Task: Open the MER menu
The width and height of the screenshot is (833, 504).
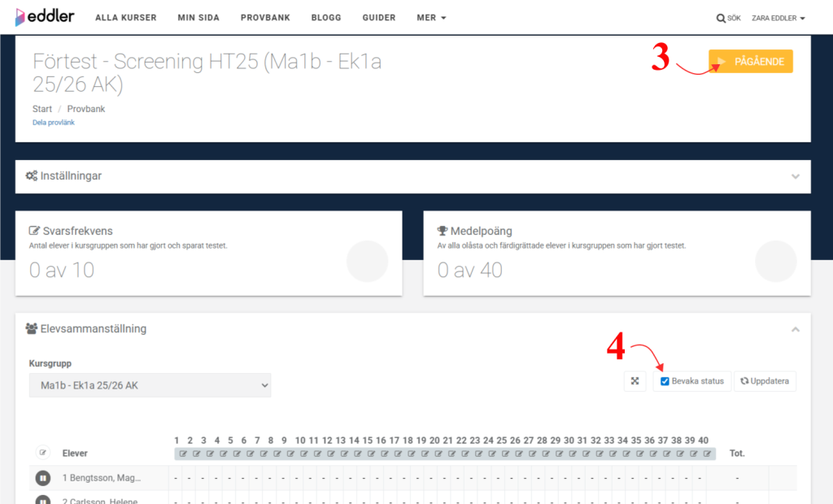Action: [431, 18]
